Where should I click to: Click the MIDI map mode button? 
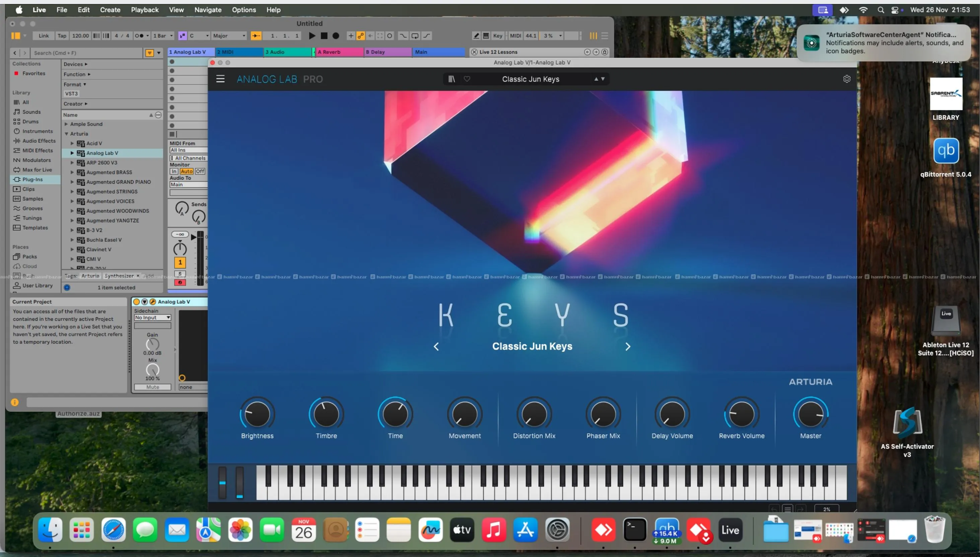pyautogui.click(x=515, y=36)
